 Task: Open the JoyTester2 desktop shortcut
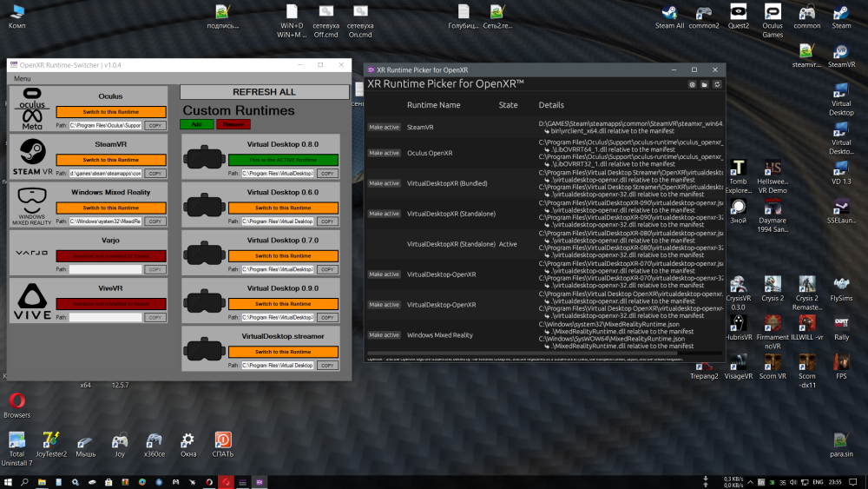pos(51,446)
